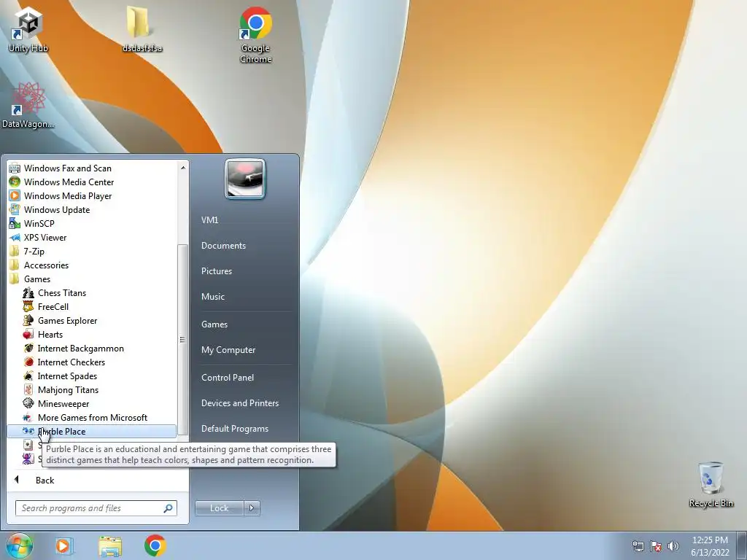Click the Internet Checkers icon
The height and width of the screenshot is (560, 747).
click(28, 362)
